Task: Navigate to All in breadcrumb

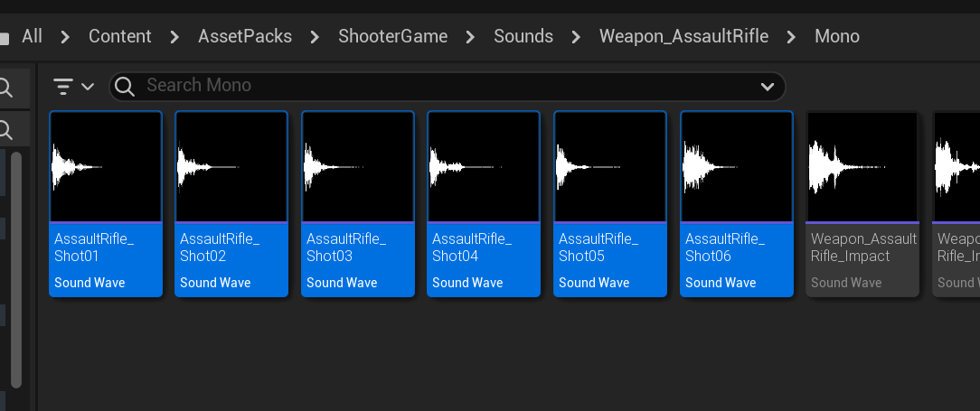Action: [x=32, y=36]
